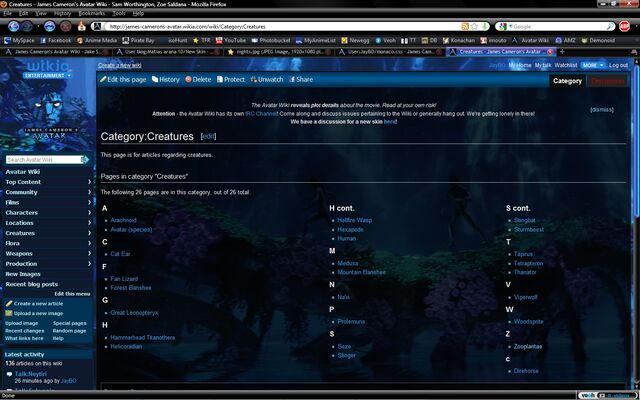Viewport: 640px width, 400px height.
Task: Open the IRC Channel link
Action: (261, 114)
